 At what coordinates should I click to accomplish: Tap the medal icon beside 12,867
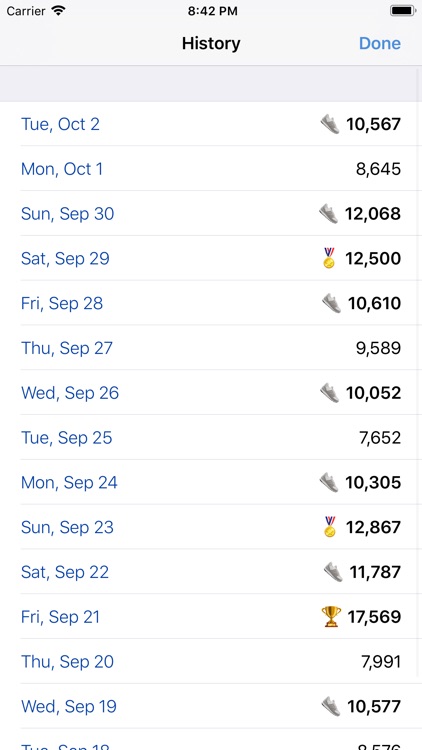pos(330,527)
